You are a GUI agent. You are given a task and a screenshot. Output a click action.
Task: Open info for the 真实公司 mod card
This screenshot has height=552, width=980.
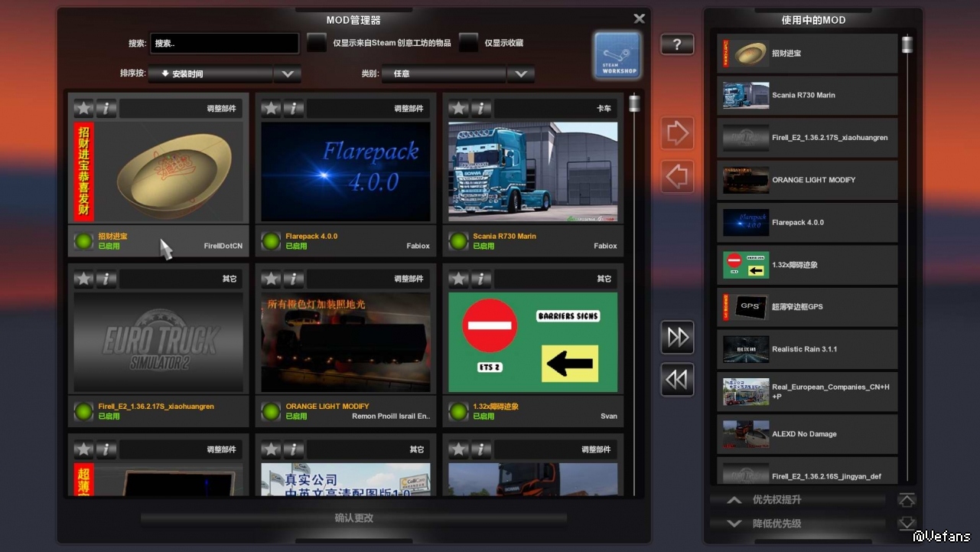click(x=294, y=449)
